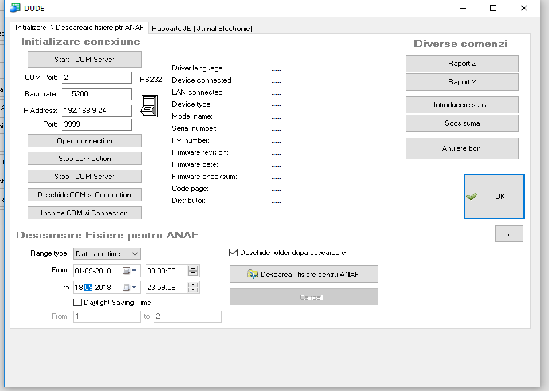Toggle Deschide folder dupa descarcare checkbox
This screenshot has height=392, width=549.
234,252
